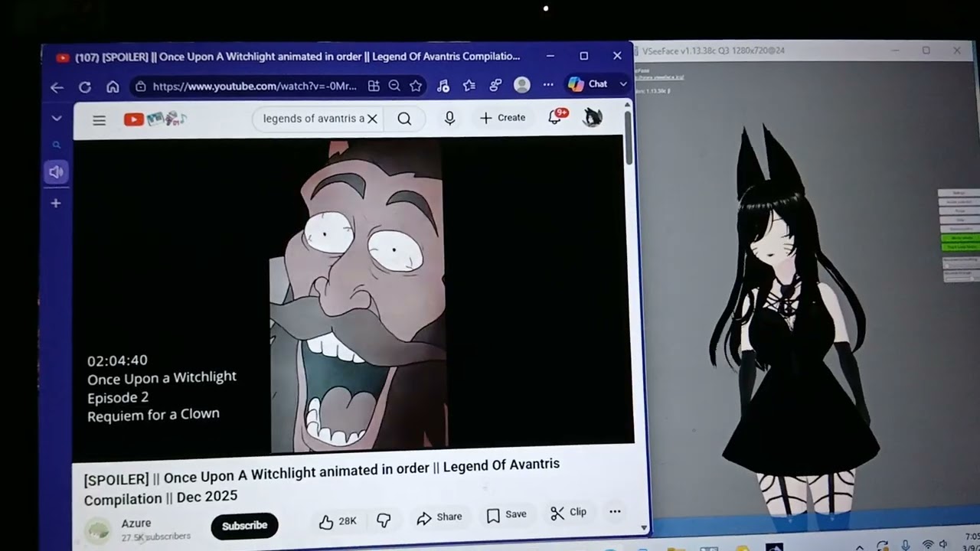Like the video with 28K likes
The width and height of the screenshot is (980, 551).
click(x=338, y=521)
